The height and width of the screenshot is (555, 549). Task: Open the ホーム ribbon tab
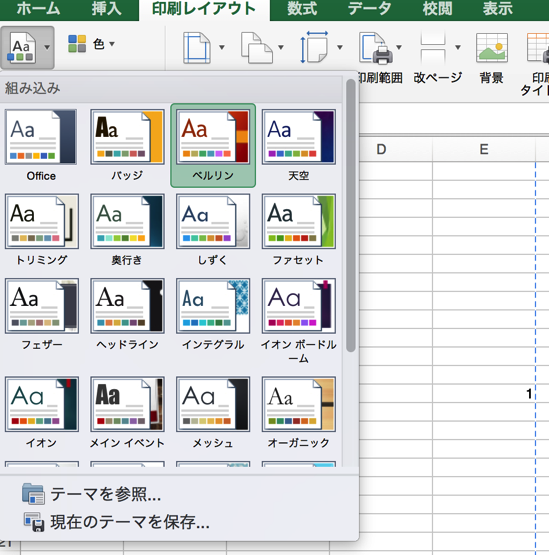coord(38,8)
